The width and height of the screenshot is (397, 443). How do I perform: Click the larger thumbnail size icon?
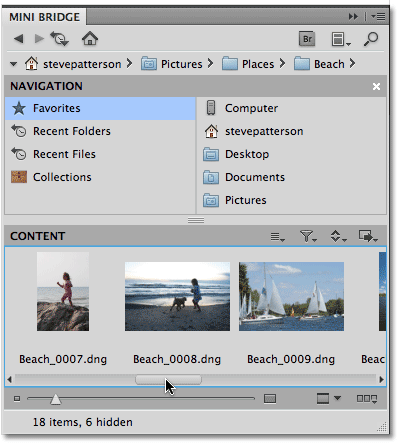tap(270, 399)
